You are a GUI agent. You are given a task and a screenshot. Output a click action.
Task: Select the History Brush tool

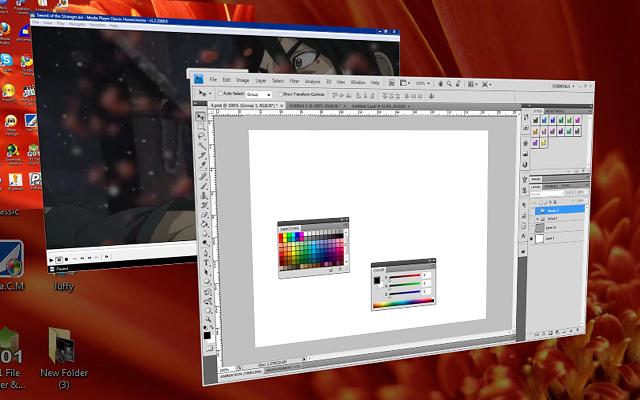click(204, 205)
